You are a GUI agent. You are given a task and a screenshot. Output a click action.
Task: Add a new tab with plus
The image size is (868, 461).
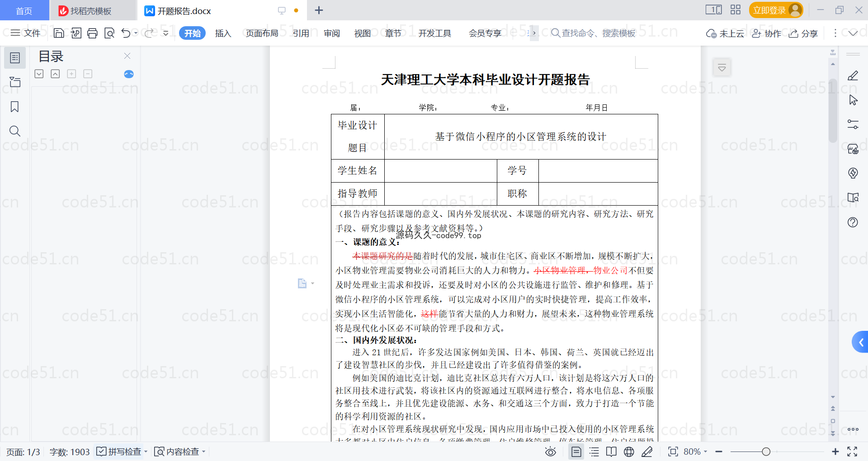(x=319, y=10)
